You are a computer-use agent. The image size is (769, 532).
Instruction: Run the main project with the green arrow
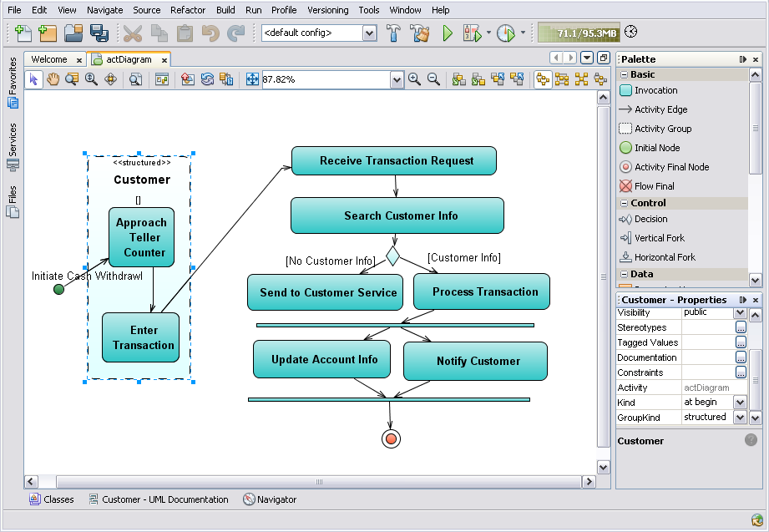pyautogui.click(x=448, y=33)
